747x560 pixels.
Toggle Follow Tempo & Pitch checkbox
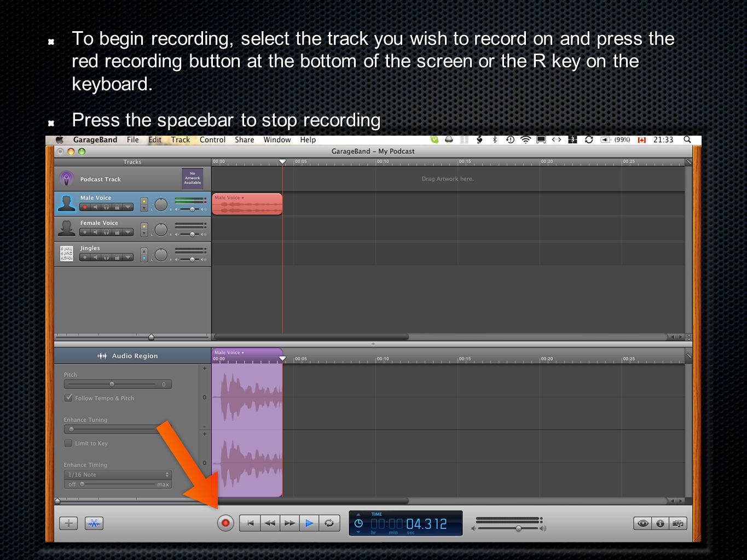[68, 398]
